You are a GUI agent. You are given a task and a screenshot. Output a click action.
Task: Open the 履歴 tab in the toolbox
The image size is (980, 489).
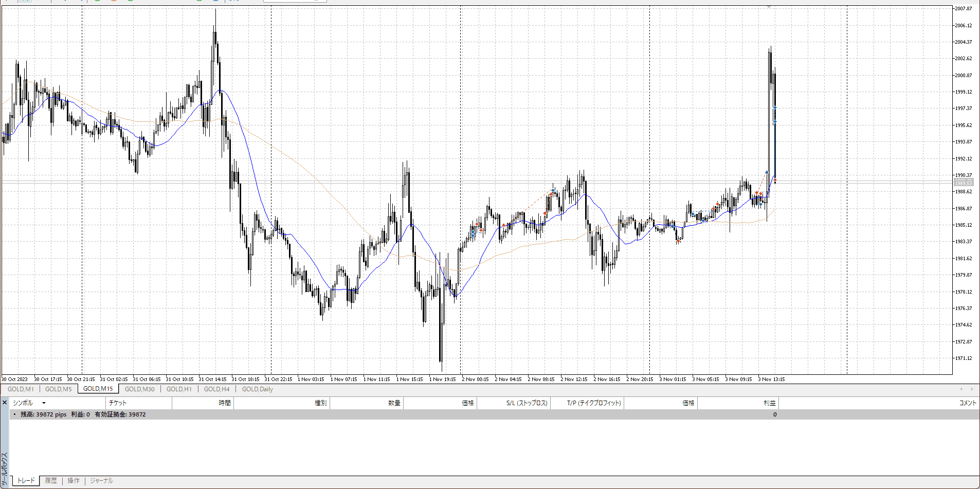click(50, 481)
